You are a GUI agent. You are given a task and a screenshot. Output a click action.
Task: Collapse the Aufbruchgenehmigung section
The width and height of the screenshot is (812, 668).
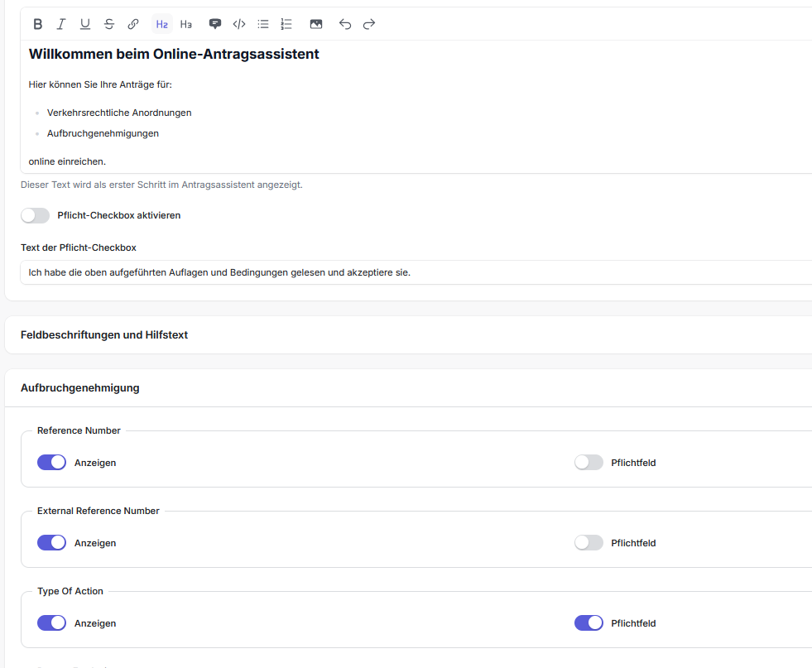(x=81, y=387)
